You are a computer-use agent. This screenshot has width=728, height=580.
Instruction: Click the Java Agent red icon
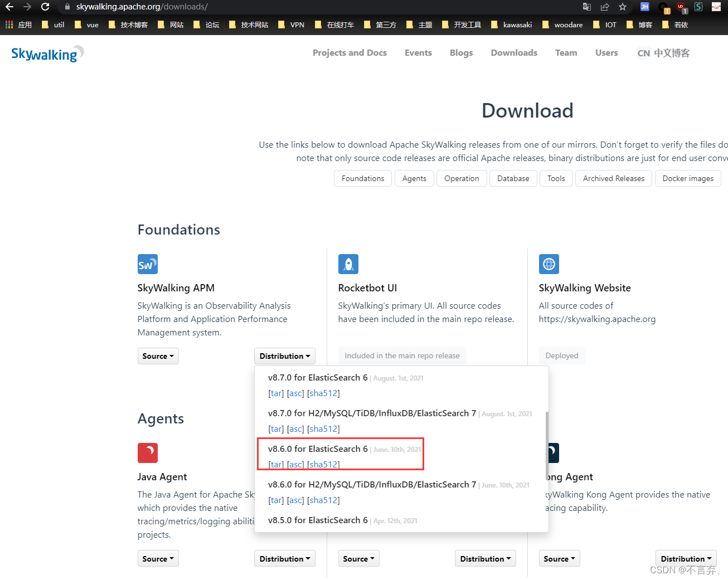click(x=148, y=453)
